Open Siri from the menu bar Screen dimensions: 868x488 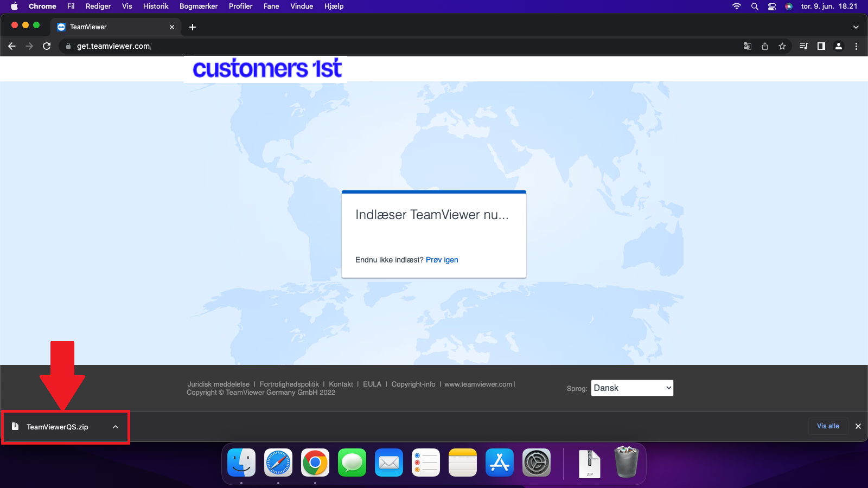point(789,7)
